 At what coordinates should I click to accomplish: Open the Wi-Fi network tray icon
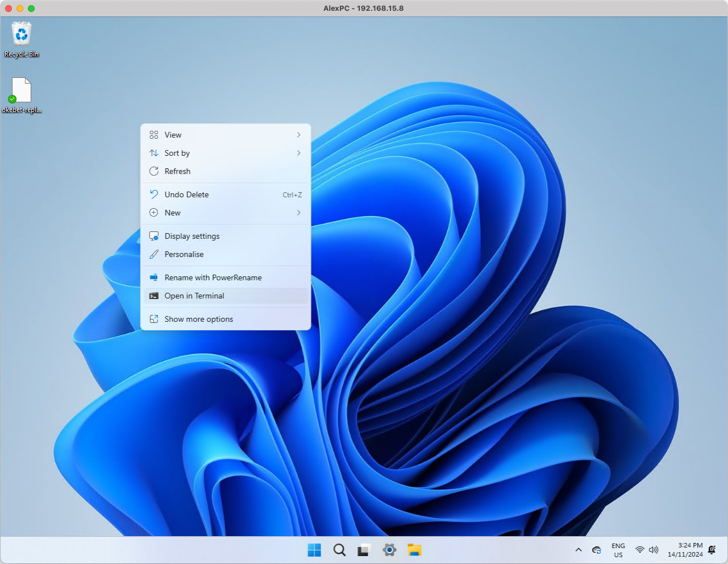pyautogui.click(x=640, y=550)
